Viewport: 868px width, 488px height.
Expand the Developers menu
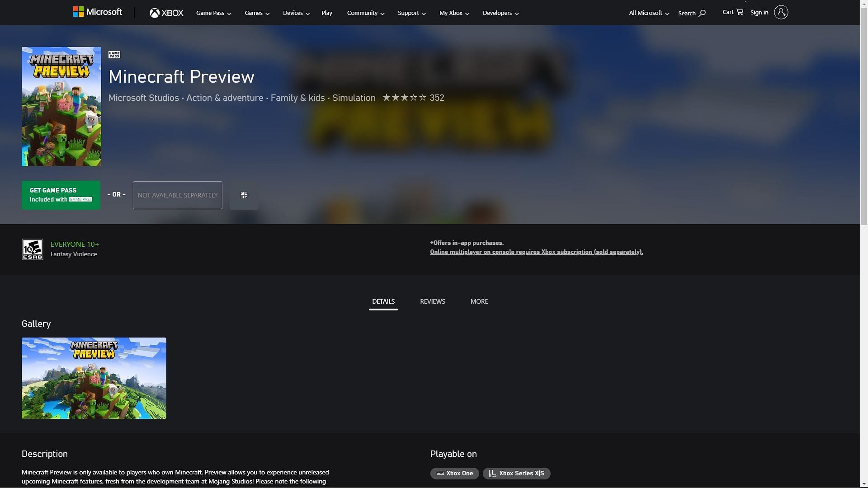pyautogui.click(x=500, y=13)
